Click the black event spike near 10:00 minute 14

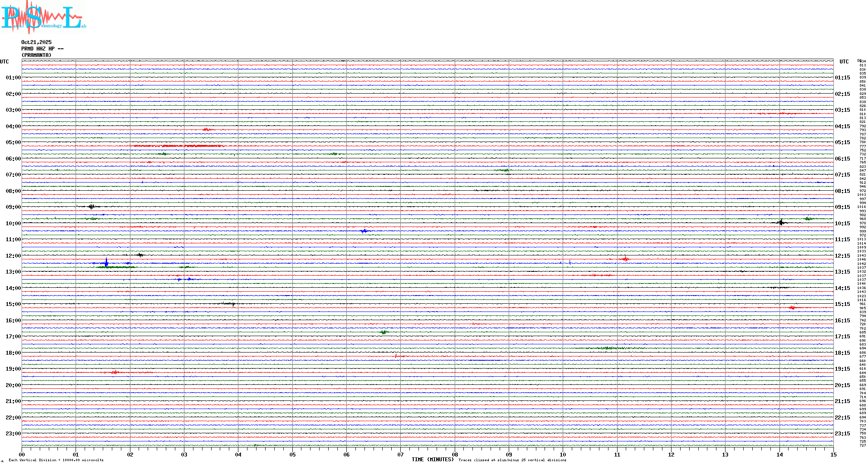(781, 222)
